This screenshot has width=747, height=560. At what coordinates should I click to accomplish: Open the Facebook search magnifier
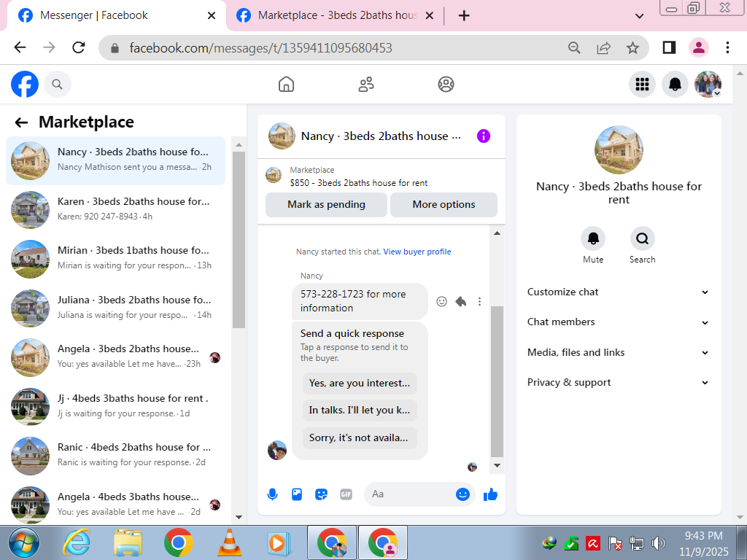click(x=57, y=85)
